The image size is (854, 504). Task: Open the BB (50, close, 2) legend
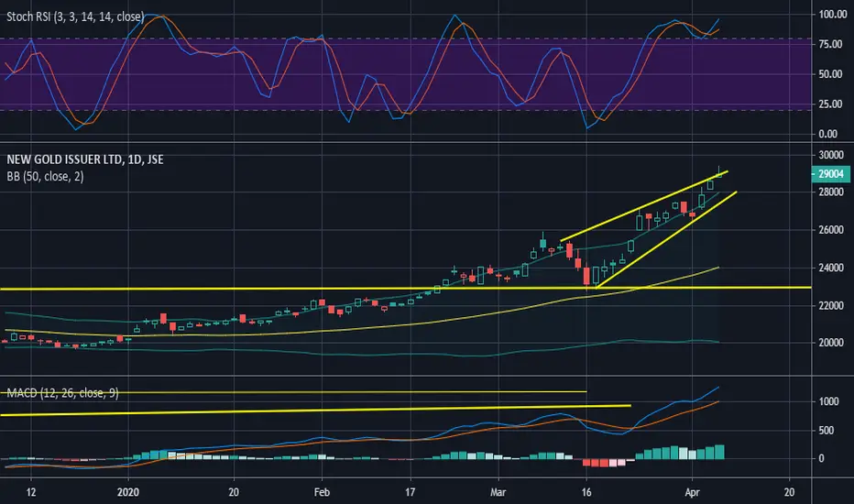click(x=45, y=177)
